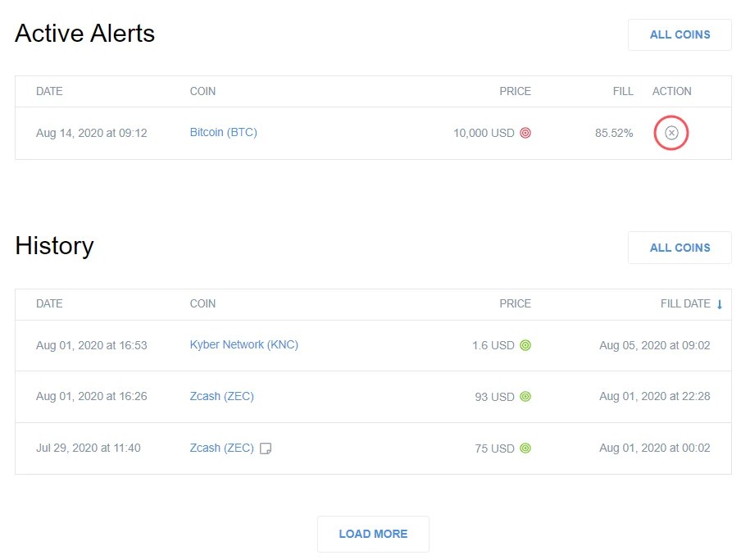Click the green target icon beside 1.6 USD
741x560 pixels.
point(525,345)
